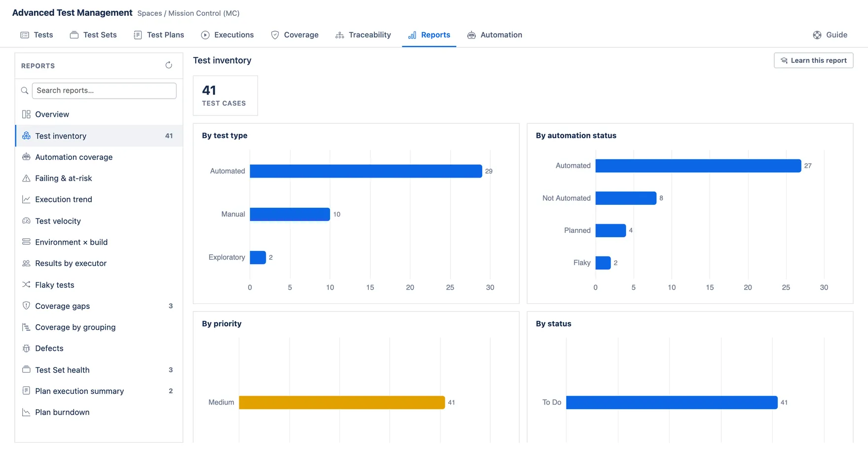Open Coverage by grouping report
Image resolution: width=868 pixels, height=450 pixels.
click(99, 327)
